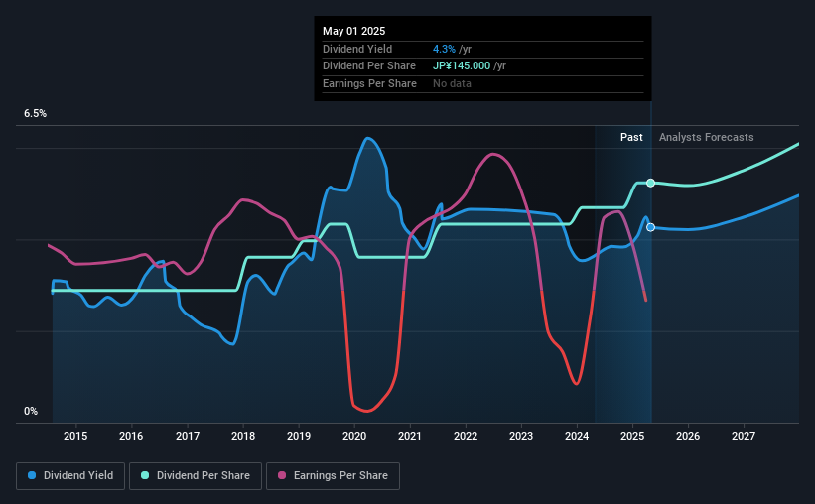
Task: Select the blue Dividend Yield data point marker
Action: click(651, 227)
